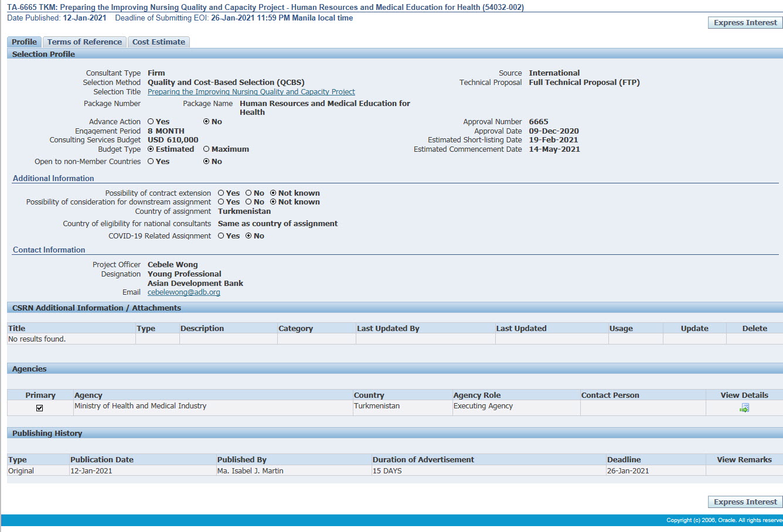Viewport: 783px width, 532px height.
Task: Click the top Express Interest button
Action: (x=745, y=23)
